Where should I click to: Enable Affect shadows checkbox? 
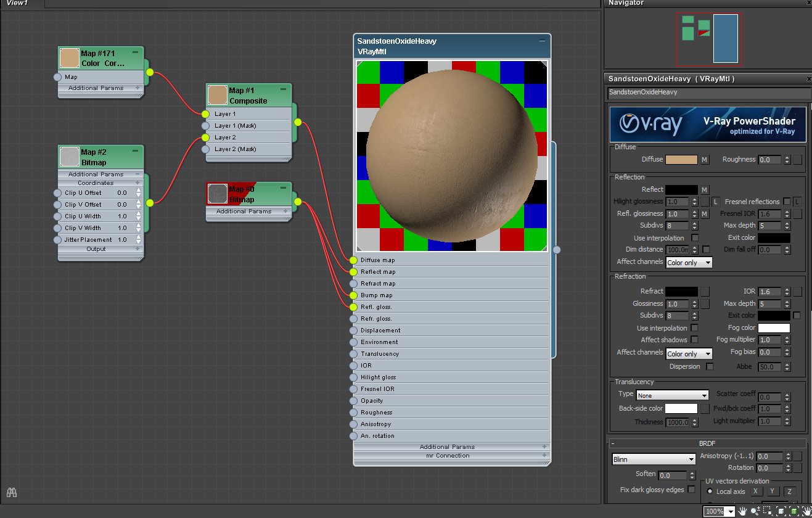tap(695, 340)
